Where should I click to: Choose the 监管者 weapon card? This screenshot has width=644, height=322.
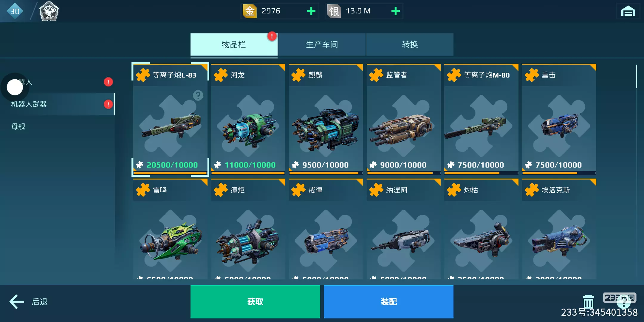403,119
